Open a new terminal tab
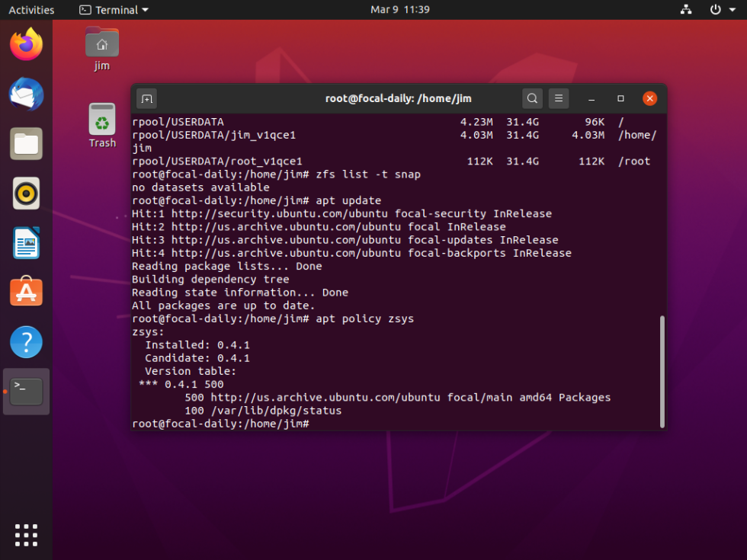This screenshot has width=747, height=560. (146, 98)
